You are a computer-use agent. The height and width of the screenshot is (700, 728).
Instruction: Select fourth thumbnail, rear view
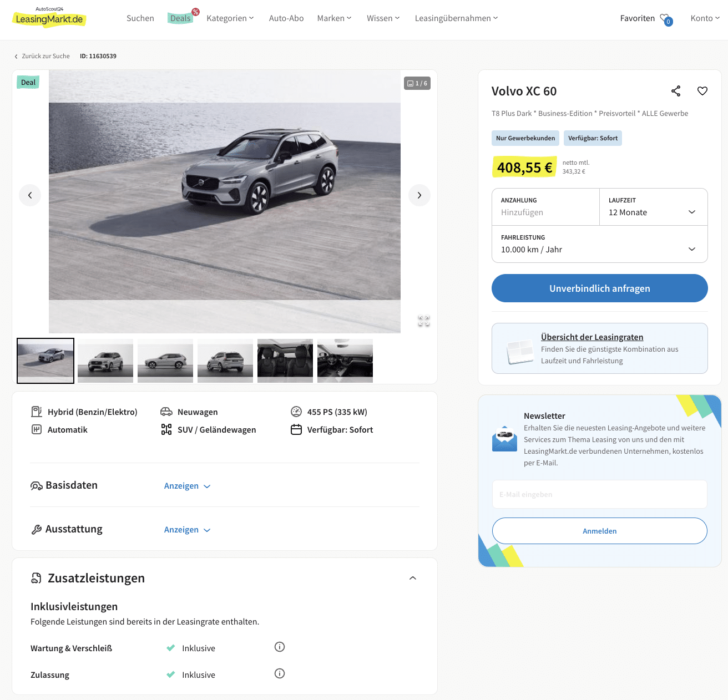(225, 361)
